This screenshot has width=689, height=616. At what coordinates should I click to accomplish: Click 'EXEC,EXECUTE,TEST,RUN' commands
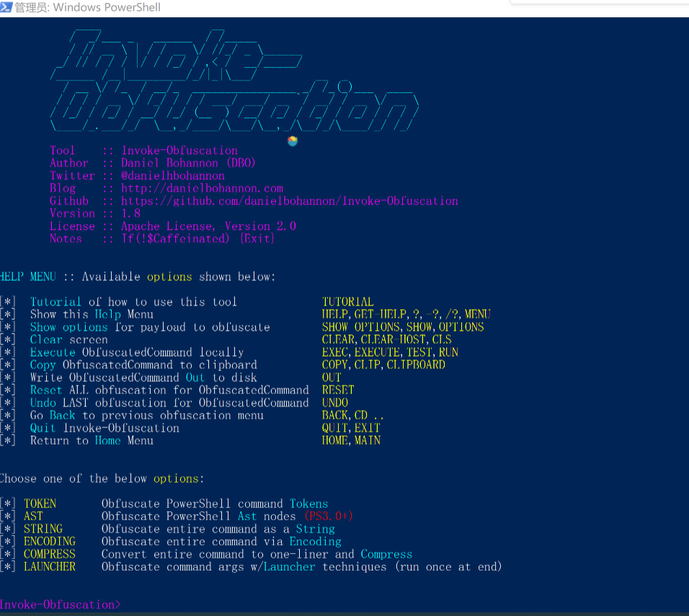point(390,352)
